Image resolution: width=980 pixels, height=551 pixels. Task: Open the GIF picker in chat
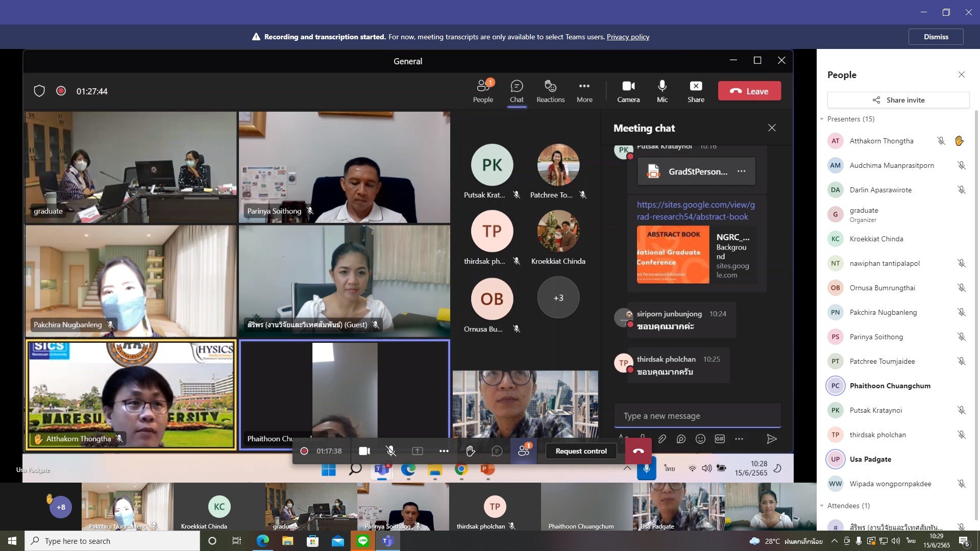720,439
